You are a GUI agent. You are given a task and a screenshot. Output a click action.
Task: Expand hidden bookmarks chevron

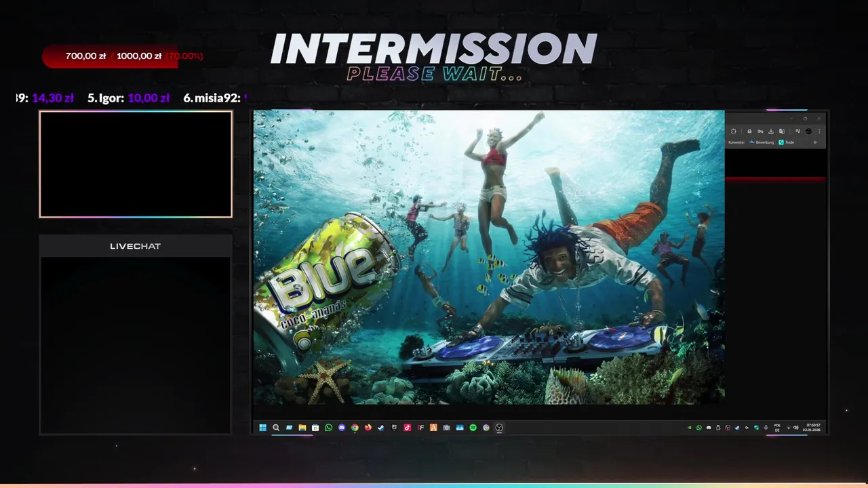[815, 142]
